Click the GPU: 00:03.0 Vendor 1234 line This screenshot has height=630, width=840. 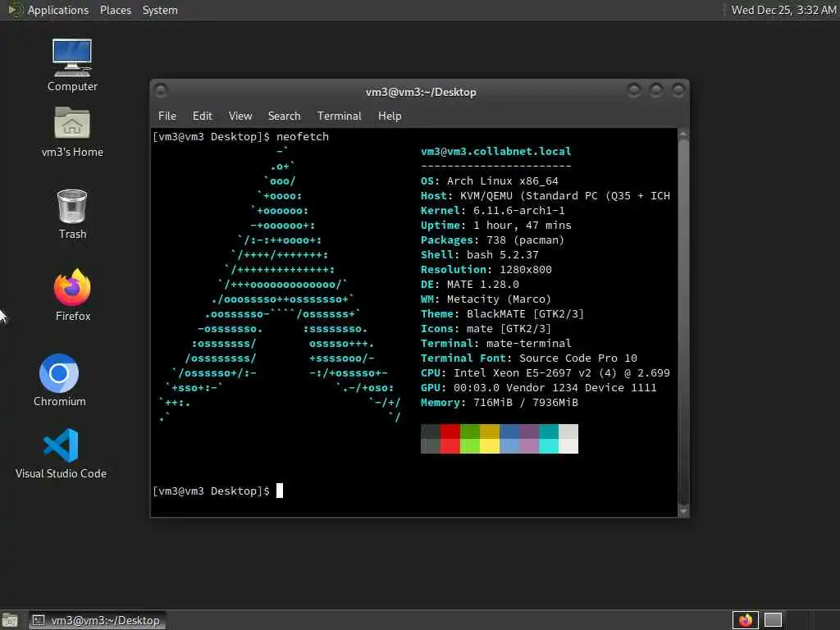point(539,388)
